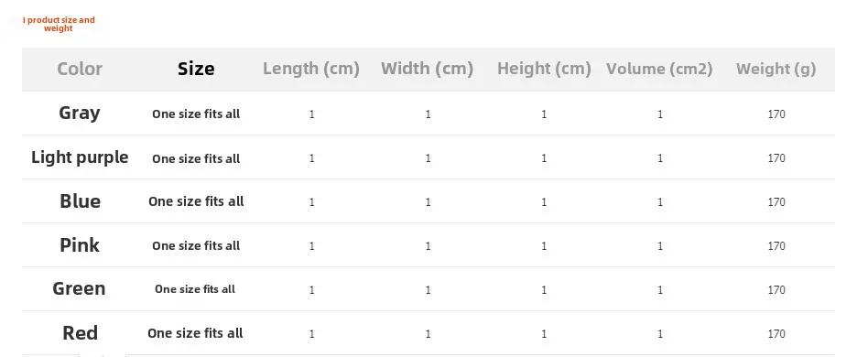
Task: Select the Width (cm) column header
Action: pyautogui.click(x=428, y=70)
